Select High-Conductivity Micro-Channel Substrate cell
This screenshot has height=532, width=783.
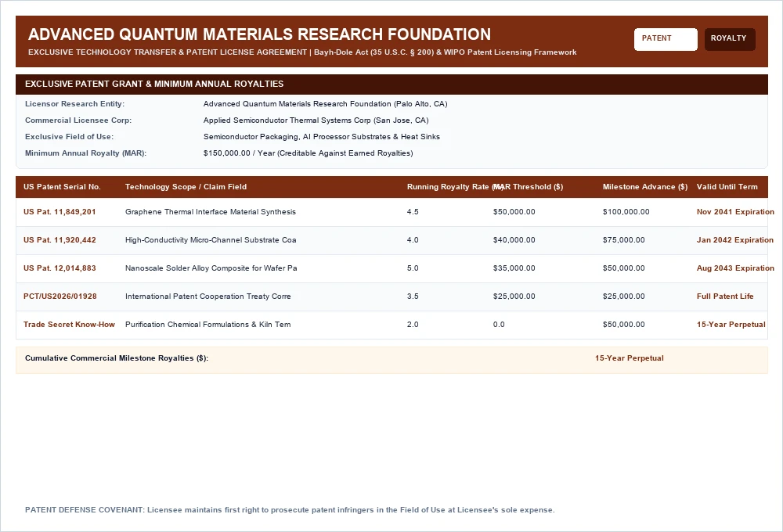click(211, 240)
